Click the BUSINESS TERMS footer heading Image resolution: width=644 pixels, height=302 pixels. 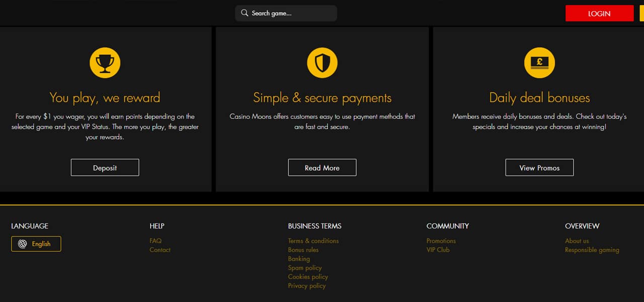coord(314,226)
